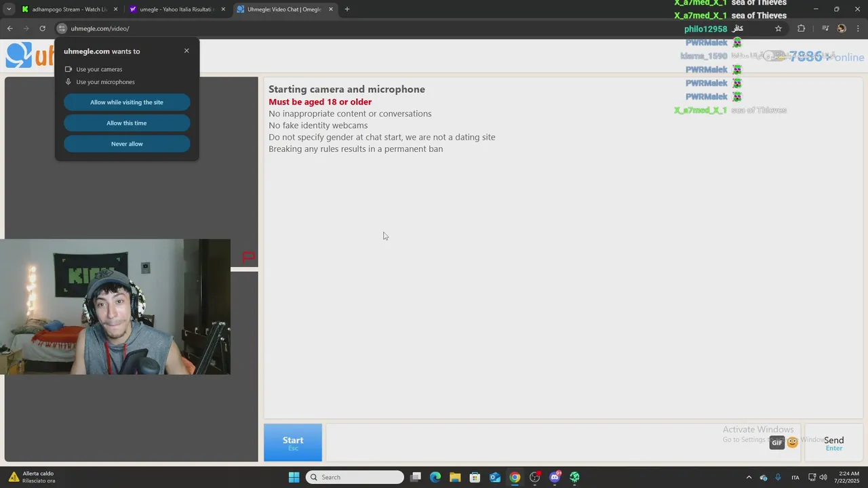Open File Explorer from the taskbar
This screenshot has height=488, width=868.
tap(455, 477)
